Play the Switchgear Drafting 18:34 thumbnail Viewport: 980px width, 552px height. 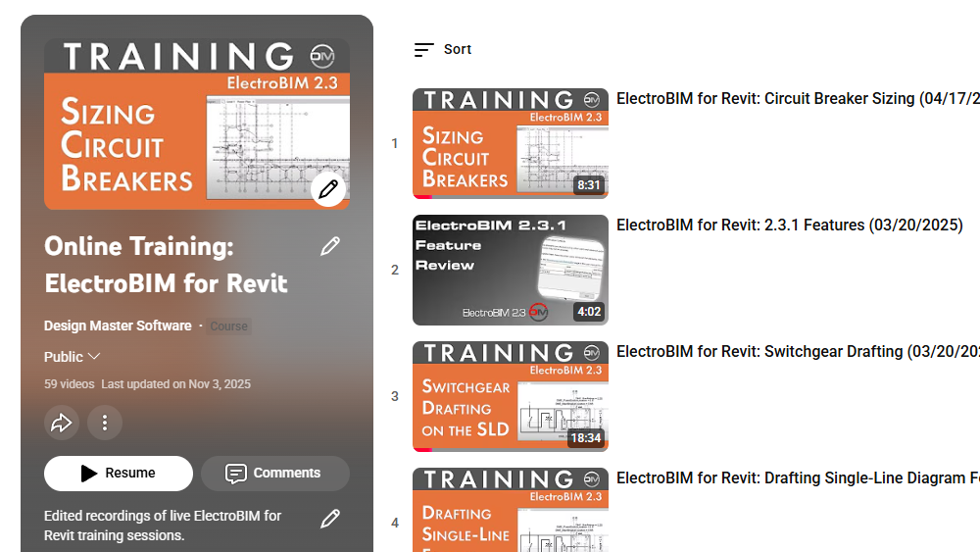510,396
